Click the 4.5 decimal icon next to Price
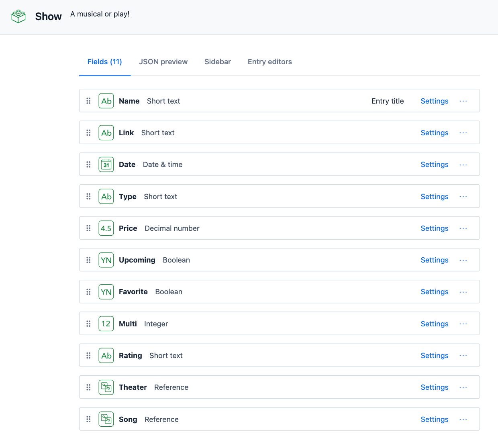Image resolution: width=498 pixels, height=448 pixels. pos(106,228)
